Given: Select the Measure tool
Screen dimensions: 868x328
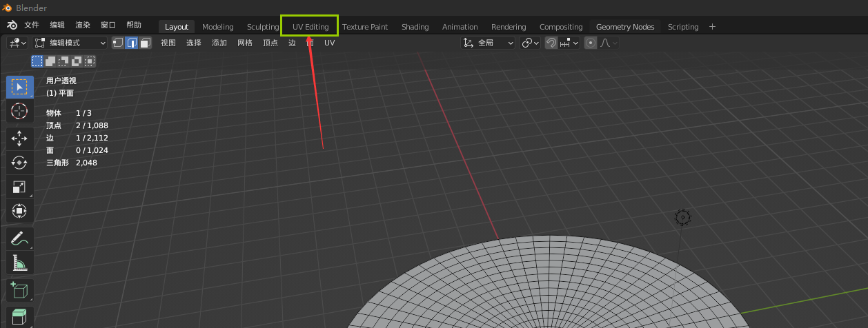Looking at the screenshot, I should click(19, 263).
